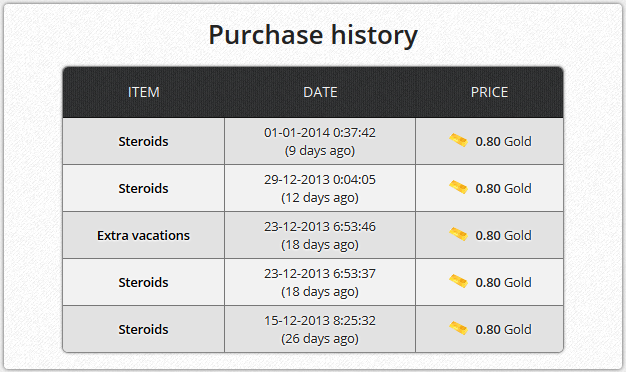Viewport: 626px width, 372px height.
Task: Click 0.80 Gold price in last row
Action: 503,330
